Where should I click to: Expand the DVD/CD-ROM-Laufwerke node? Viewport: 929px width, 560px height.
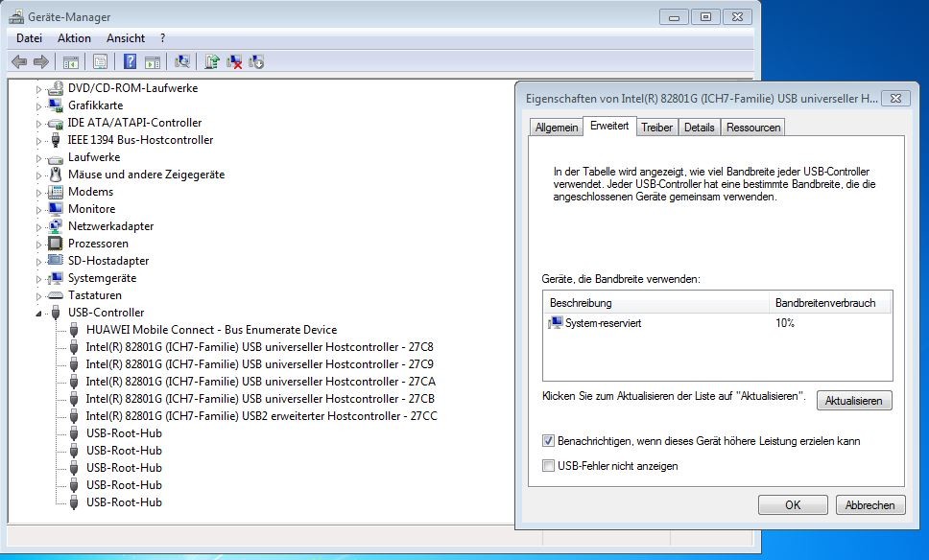[39, 89]
